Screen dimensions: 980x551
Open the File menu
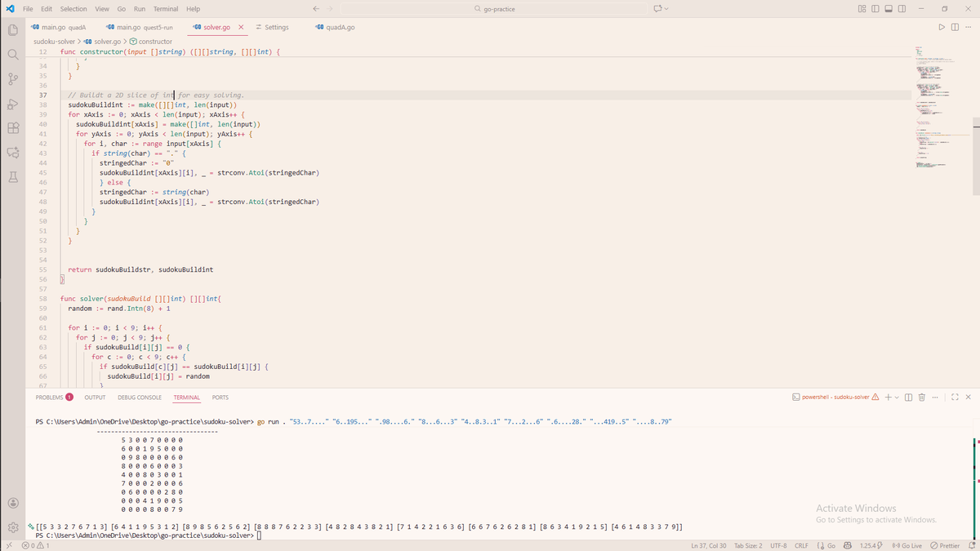tap(28, 9)
